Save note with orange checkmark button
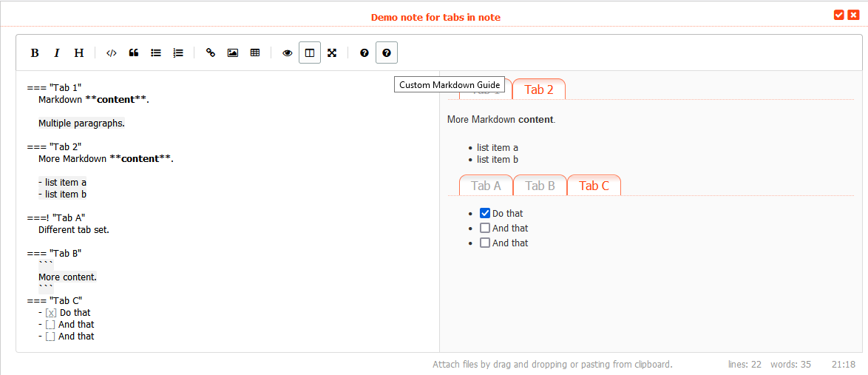 point(839,15)
